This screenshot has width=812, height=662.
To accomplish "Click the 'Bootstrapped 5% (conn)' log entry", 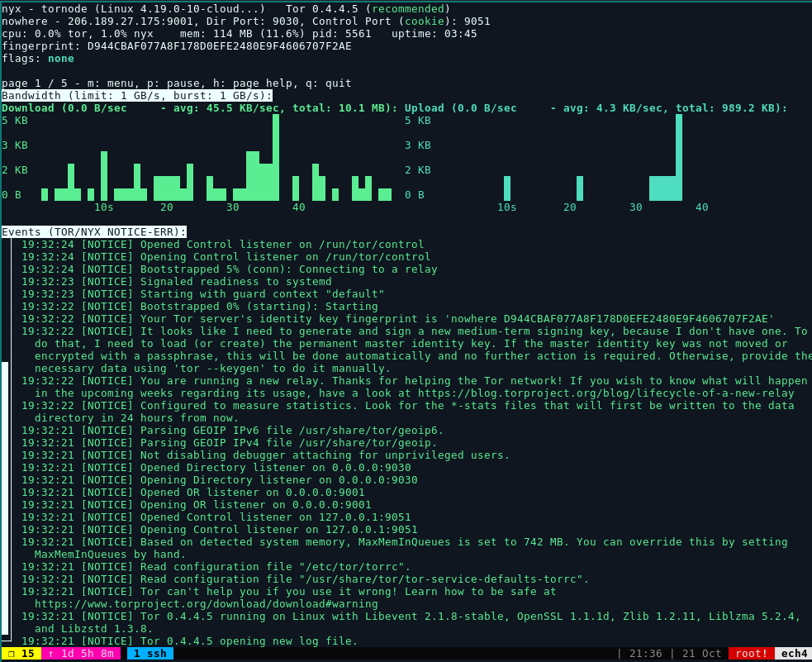I will coord(230,269).
